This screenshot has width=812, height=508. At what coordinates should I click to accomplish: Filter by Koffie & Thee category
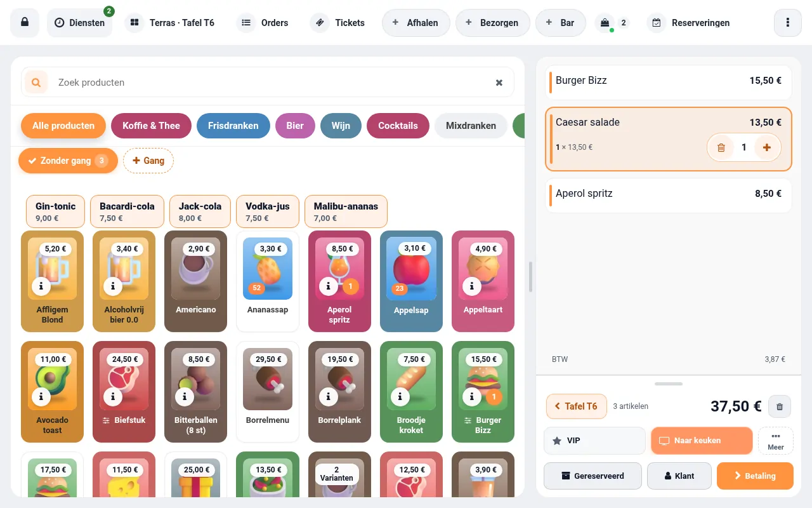pyautogui.click(x=152, y=126)
